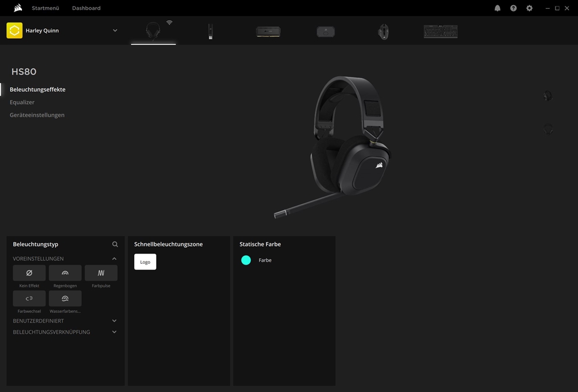Click the Farbe label
Screen dimensions: 578x392
tap(265, 260)
